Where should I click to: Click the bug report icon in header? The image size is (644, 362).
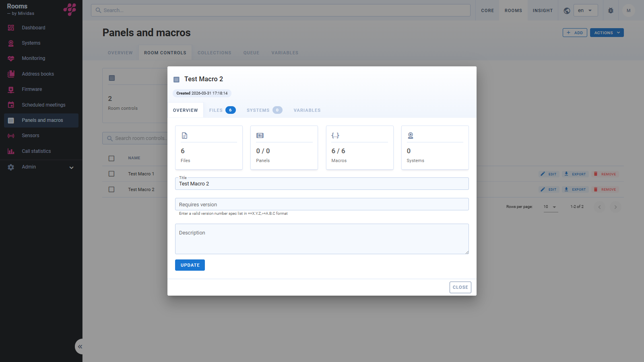click(611, 10)
